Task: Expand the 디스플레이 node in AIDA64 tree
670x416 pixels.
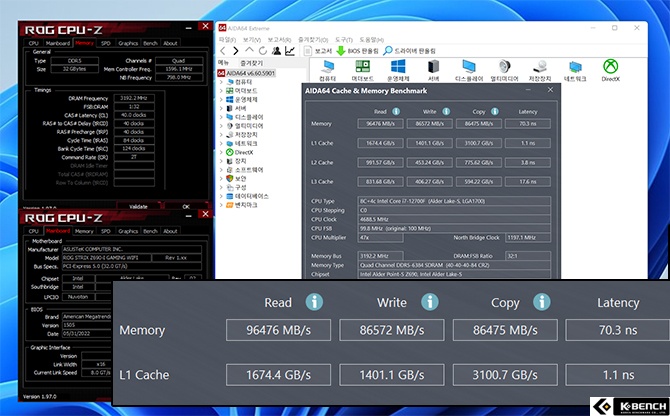Action: tap(221, 117)
